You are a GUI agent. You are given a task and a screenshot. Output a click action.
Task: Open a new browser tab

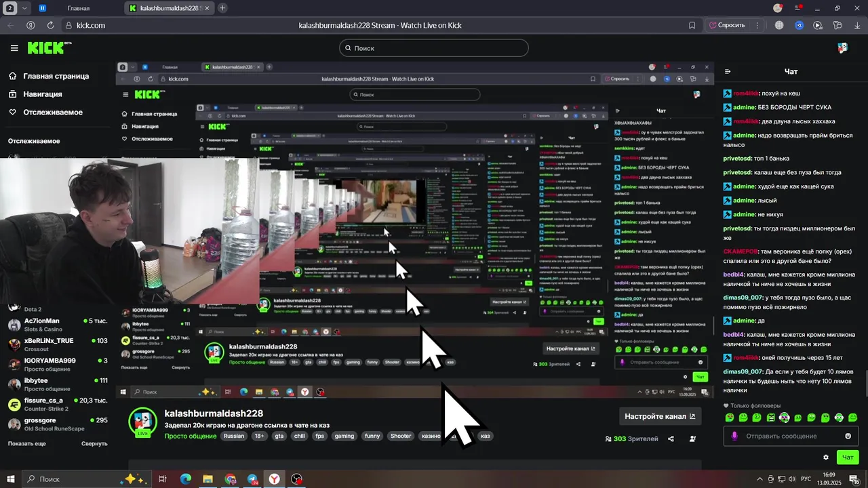pyautogui.click(x=222, y=8)
